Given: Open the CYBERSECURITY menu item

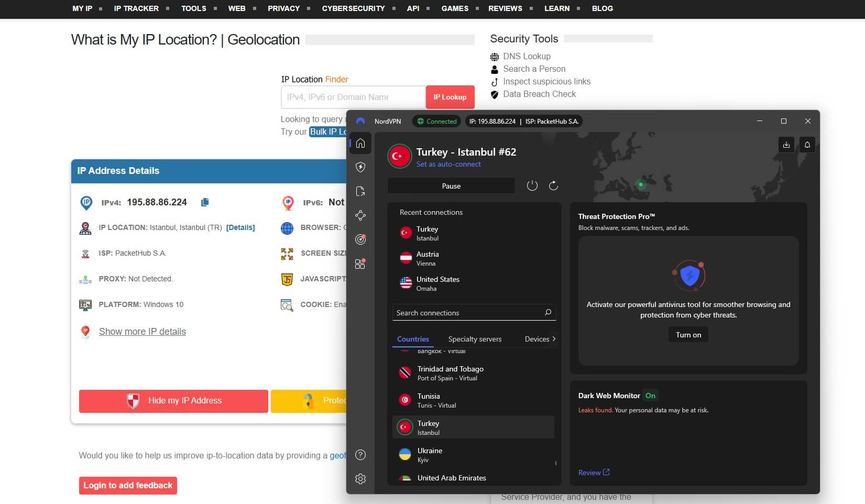Looking at the screenshot, I should coord(354,8).
